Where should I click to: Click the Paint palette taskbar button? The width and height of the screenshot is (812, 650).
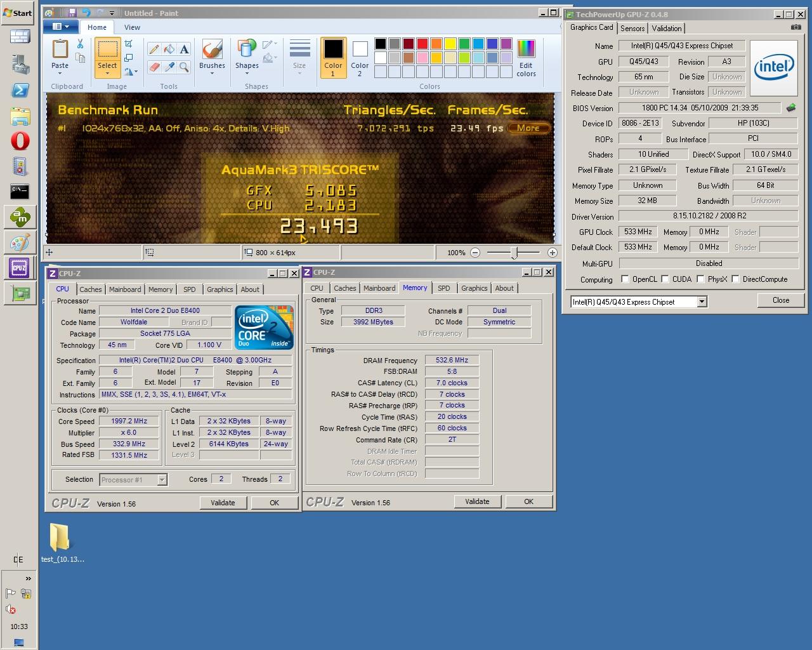[20, 242]
